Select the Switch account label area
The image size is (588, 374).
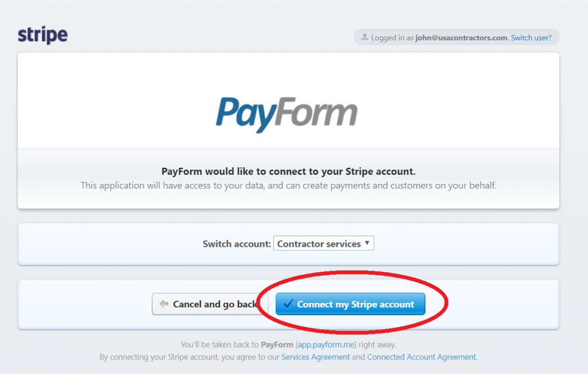(236, 244)
